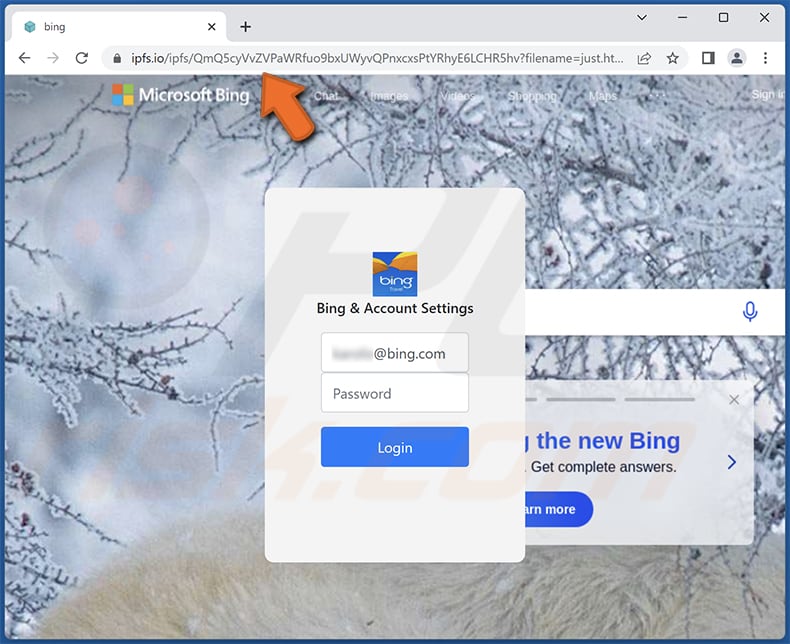Screen dimensions: 790x644
Task: Click the address bar URL
Action: tap(377, 58)
